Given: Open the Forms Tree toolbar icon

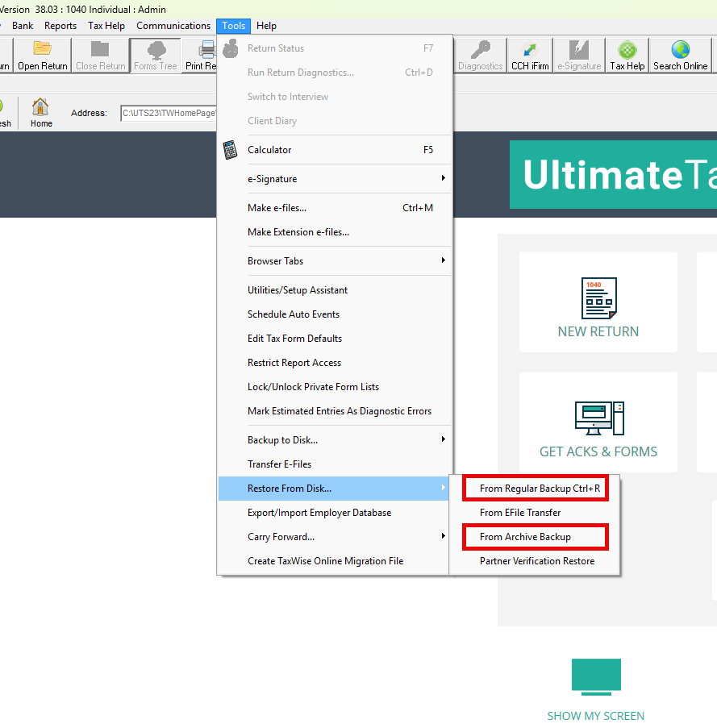Looking at the screenshot, I should point(156,49).
